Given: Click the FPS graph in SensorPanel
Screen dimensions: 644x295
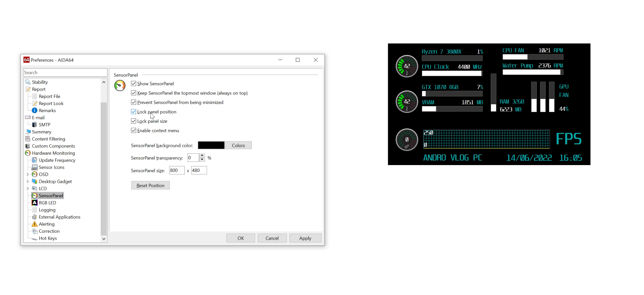Looking at the screenshot, I should [x=487, y=139].
